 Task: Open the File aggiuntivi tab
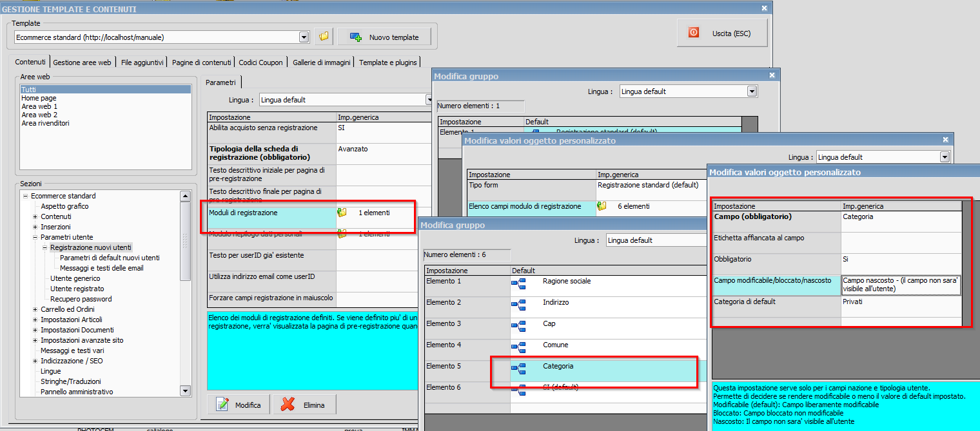pos(142,62)
